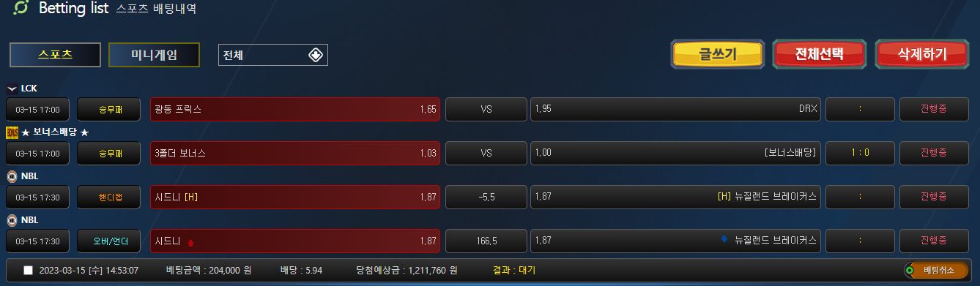Open the 전체 filter dropdown

coord(273,55)
